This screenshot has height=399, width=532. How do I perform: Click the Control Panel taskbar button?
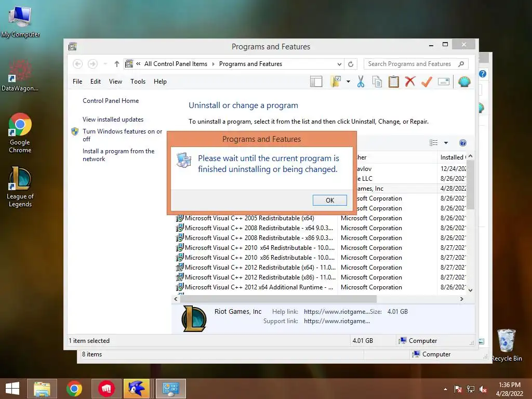170,389
